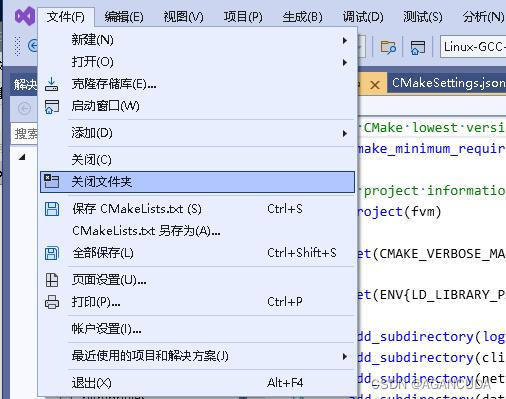
Task: Open the 文件(F) menu
Action: (x=66, y=17)
